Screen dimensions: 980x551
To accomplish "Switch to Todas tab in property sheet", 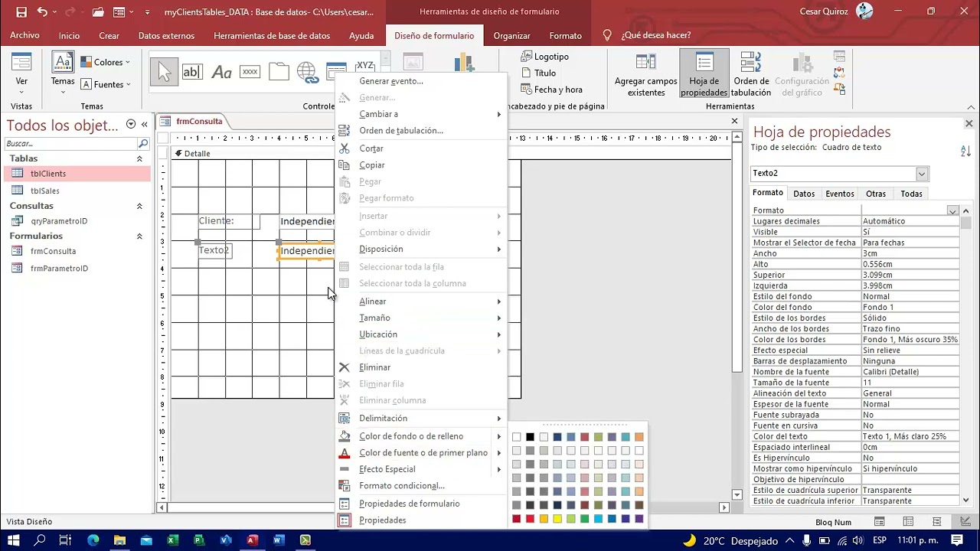I will tap(911, 194).
